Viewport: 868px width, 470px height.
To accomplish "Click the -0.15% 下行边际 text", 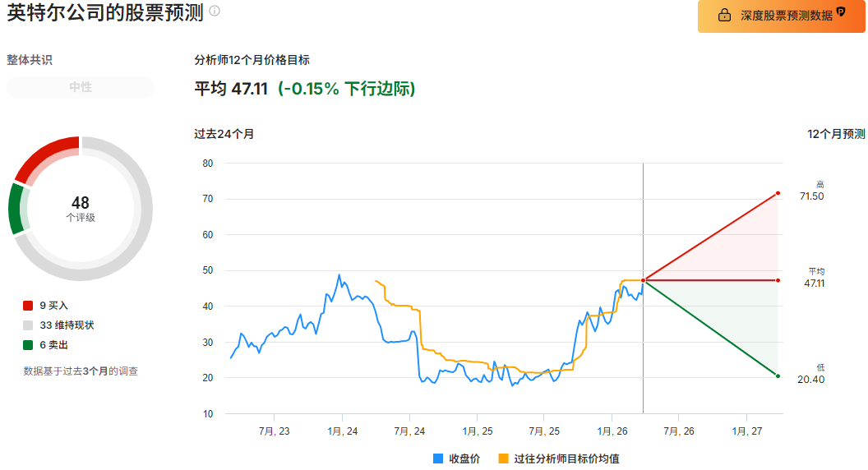I will click(x=347, y=89).
